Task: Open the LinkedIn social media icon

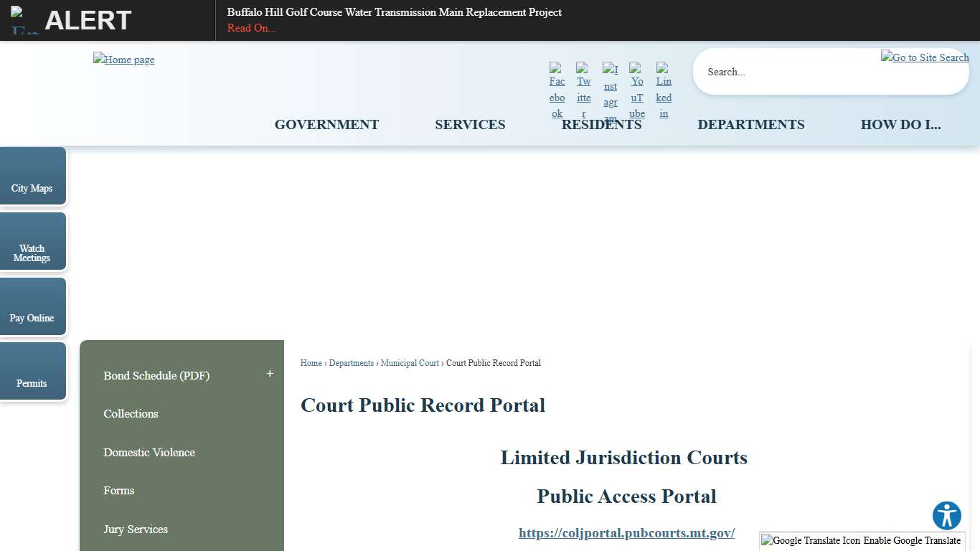Action: tap(663, 90)
